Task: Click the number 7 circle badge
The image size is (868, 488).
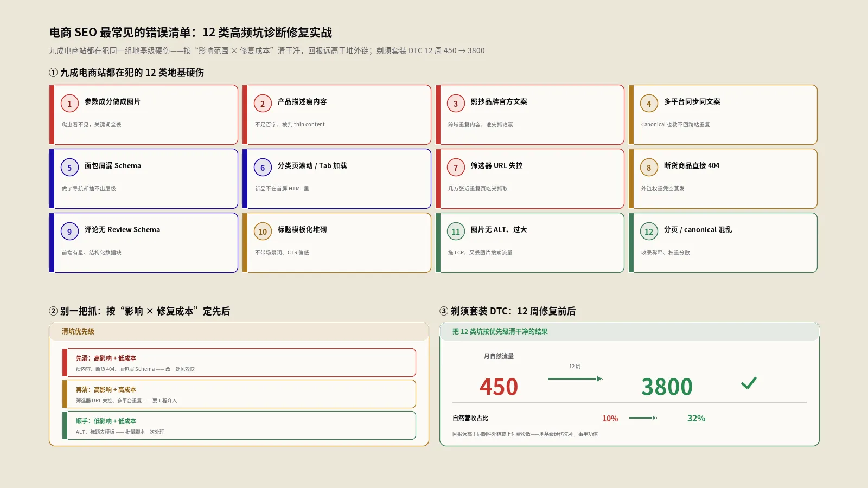Action: coord(456,168)
